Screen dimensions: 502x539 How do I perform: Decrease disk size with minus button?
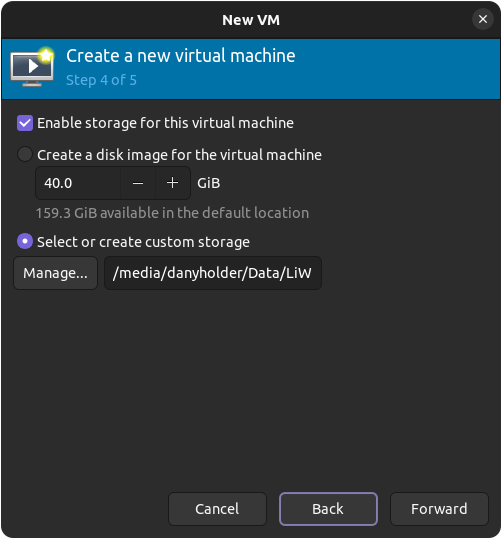point(138,183)
